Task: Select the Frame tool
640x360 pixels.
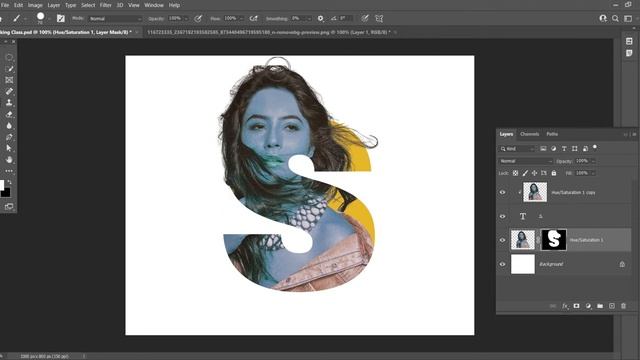Action: click(9, 80)
